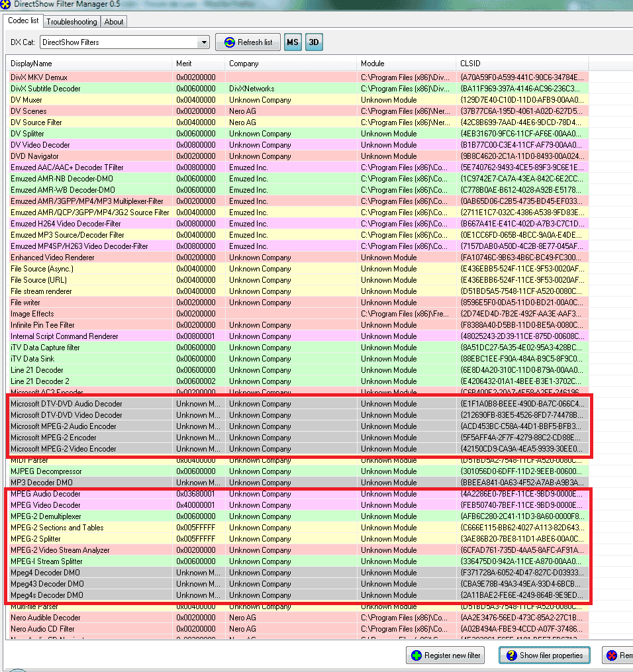
Task: Select the Image Effects row
Action: [x=299, y=314]
